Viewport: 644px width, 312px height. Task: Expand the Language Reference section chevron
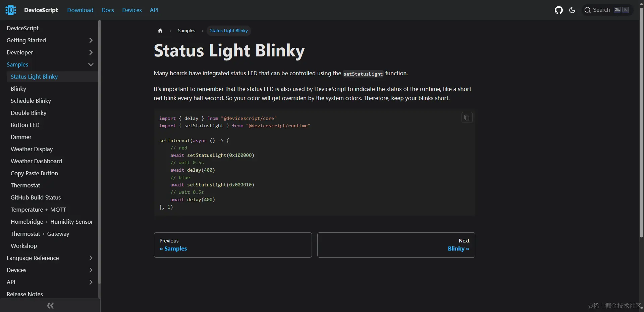[x=91, y=258]
